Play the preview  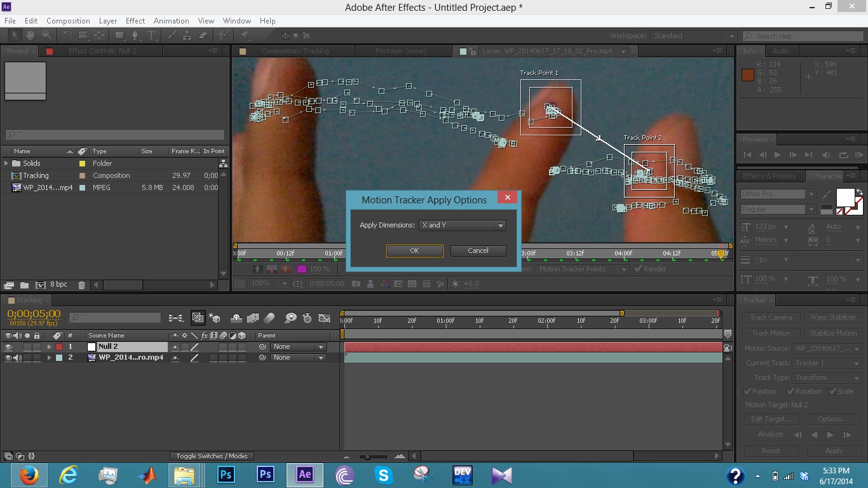(778, 154)
